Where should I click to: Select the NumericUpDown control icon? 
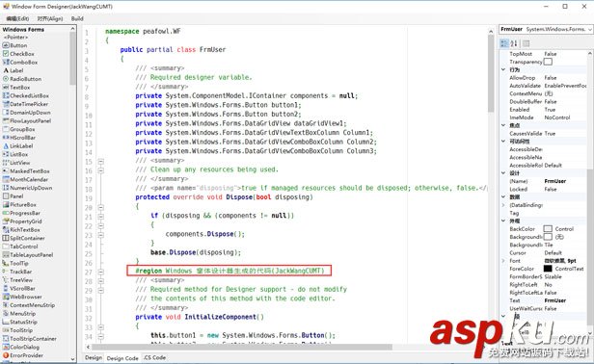[6, 188]
